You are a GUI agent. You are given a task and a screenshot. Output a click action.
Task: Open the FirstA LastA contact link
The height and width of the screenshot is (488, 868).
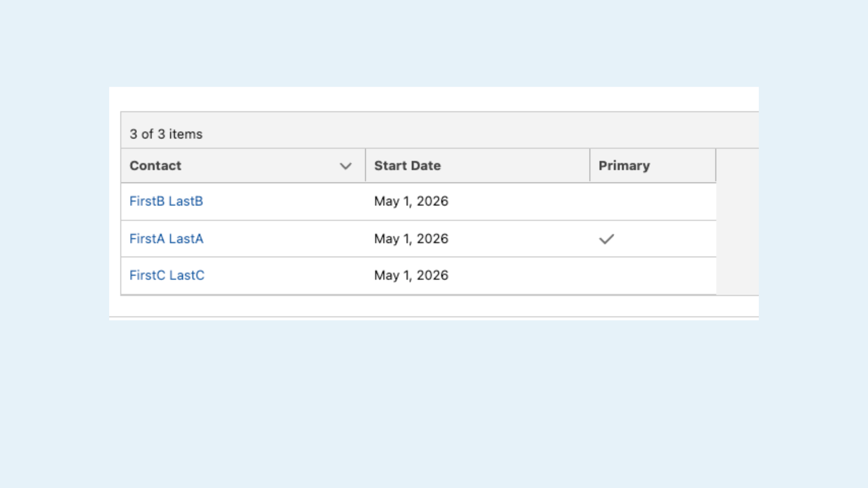pyautogui.click(x=166, y=239)
